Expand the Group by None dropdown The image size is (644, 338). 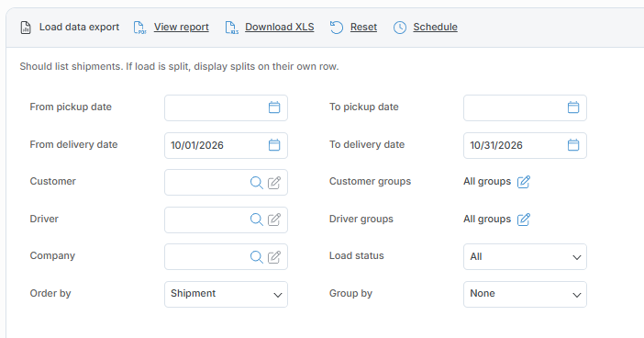click(x=525, y=294)
